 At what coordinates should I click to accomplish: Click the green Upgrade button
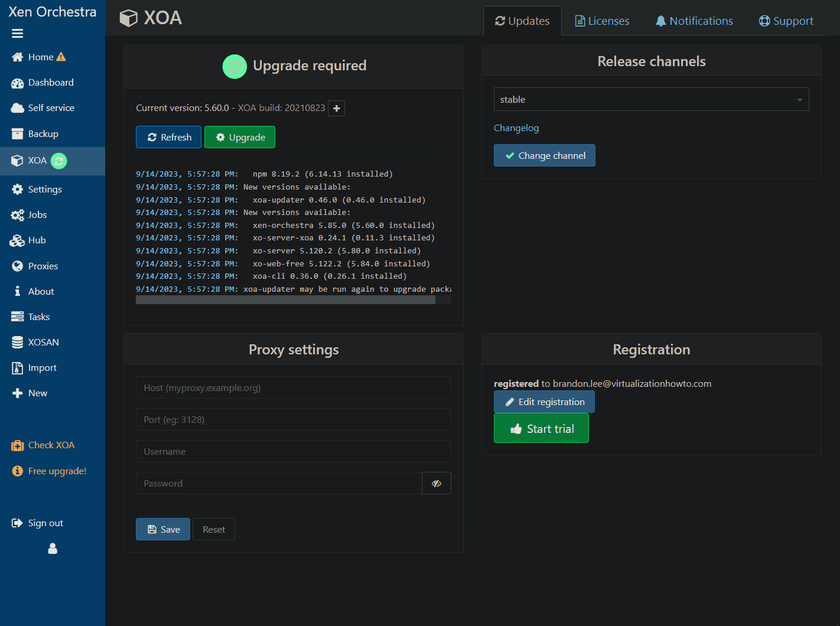(240, 137)
